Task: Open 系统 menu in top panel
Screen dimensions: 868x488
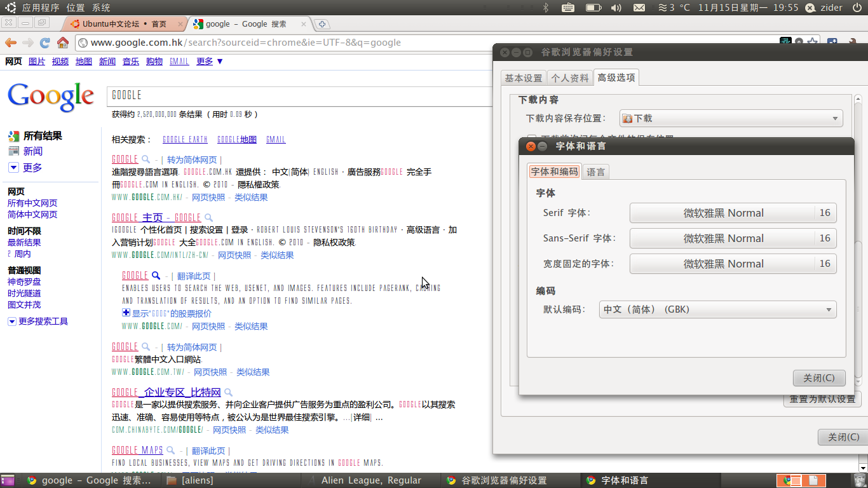Action: (x=101, y=8)
